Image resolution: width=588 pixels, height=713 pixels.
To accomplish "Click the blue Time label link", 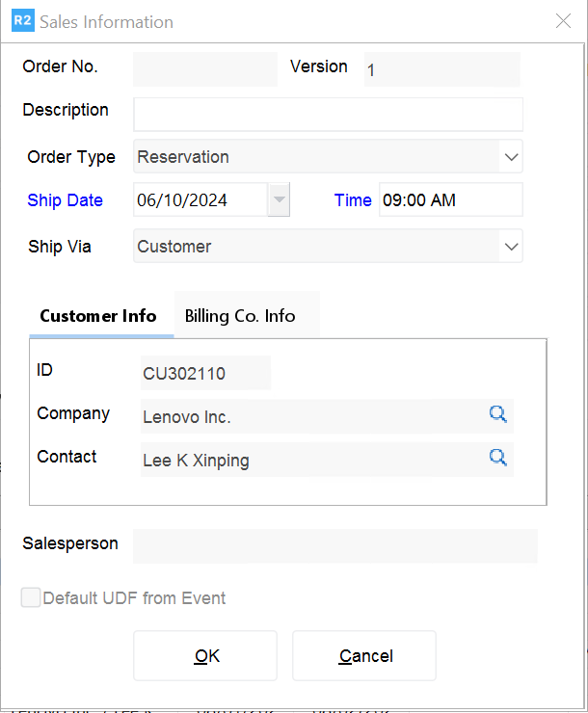I will tap(353, 200).
